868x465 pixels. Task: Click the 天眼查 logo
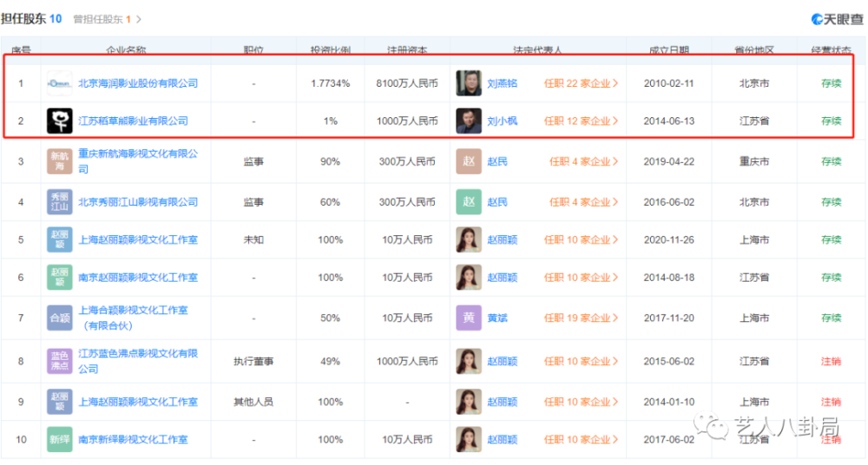tap(837, 19)
